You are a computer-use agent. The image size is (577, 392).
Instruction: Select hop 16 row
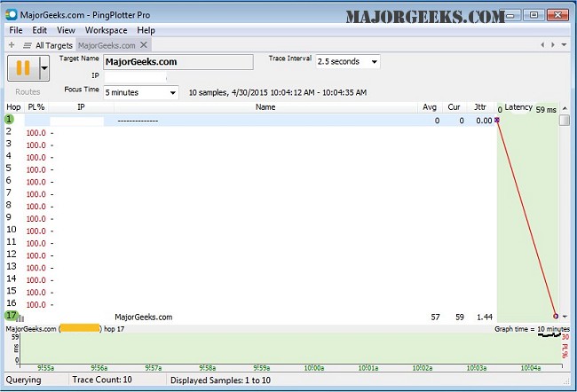[250, 304]
